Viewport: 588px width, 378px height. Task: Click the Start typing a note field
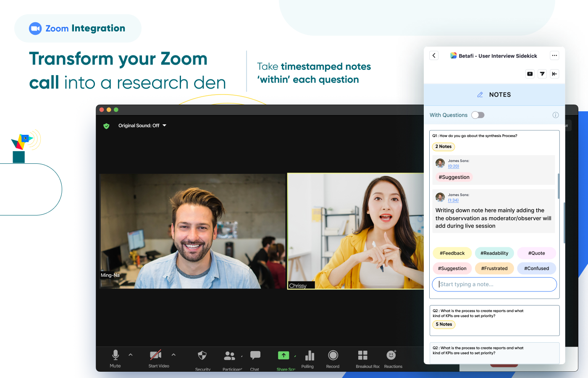(494, 284)
